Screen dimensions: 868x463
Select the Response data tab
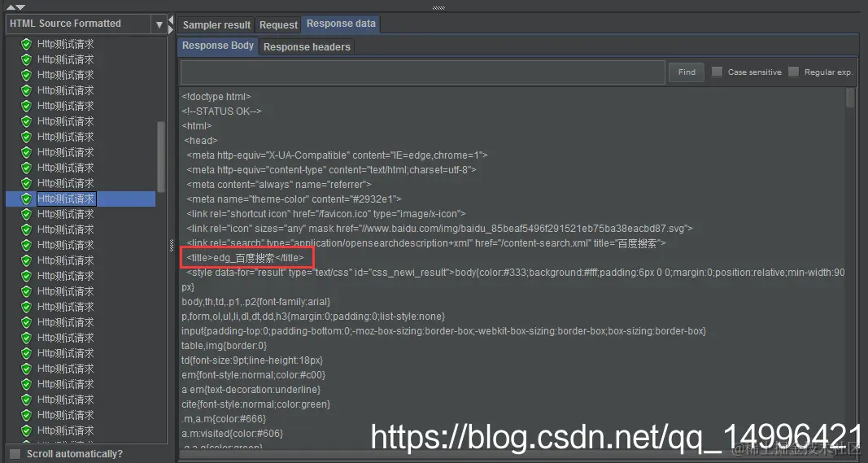point(341,24)
